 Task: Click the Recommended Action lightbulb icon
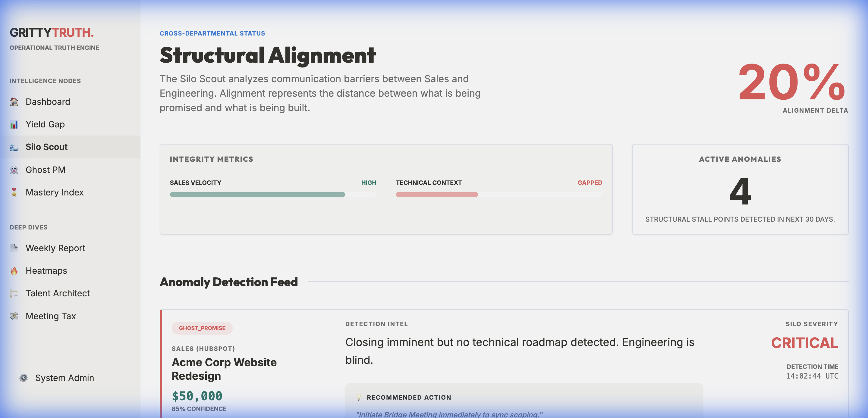(x=359, y=398)
